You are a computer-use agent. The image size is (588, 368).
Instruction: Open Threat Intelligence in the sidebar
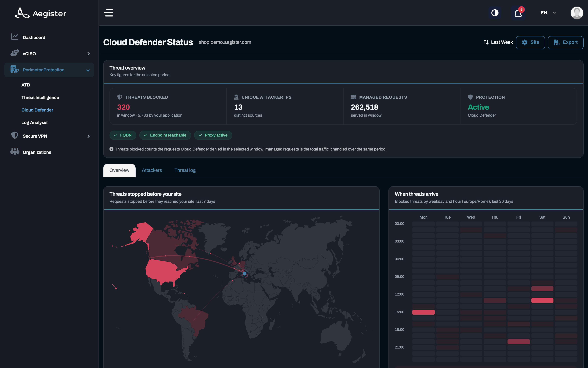(x=40, y=97)
